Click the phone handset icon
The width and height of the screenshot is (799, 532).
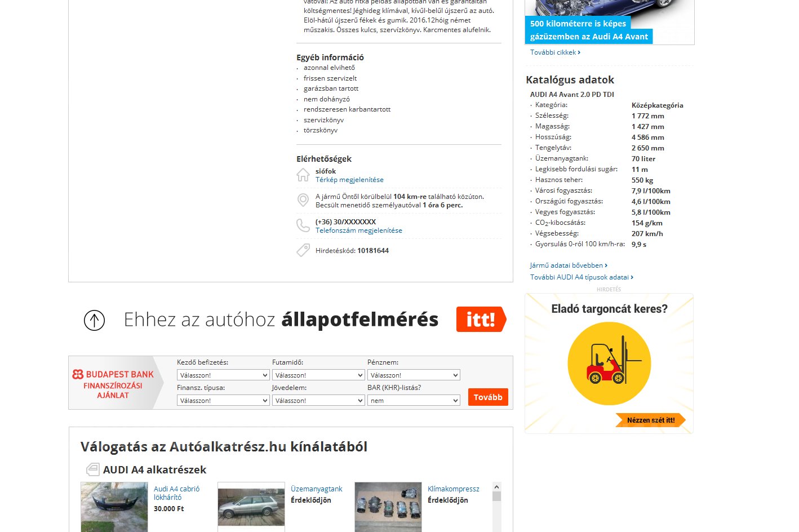pos(303,225)
